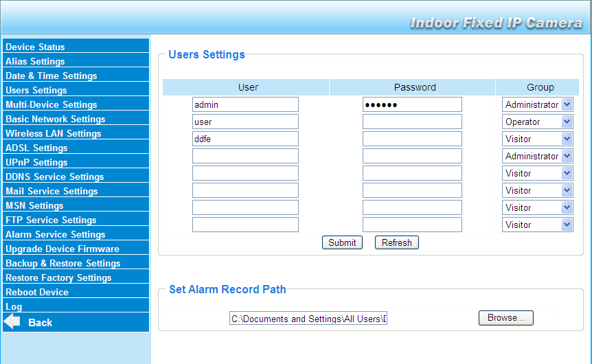Open ADSL Settings
Viewport: 592px width, 364px height.
[x=76, y=146]
